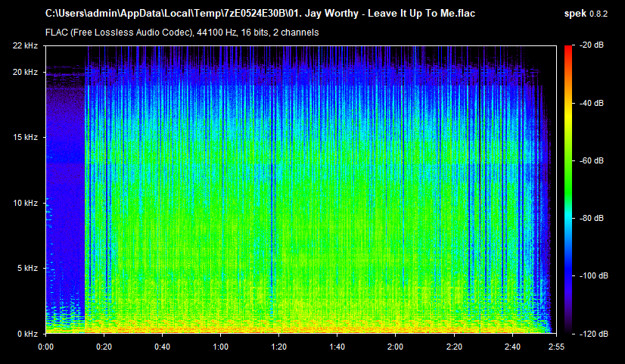Click the dB color gradient legend bar
Viewport: 625px width, 364px height.
(x=568, y=190)
